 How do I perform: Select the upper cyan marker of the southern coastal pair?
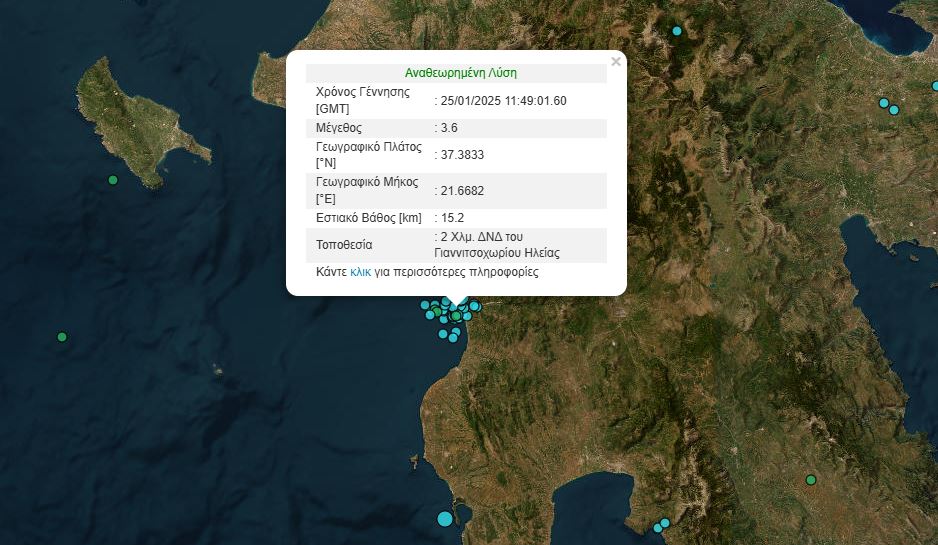point(664,522)
